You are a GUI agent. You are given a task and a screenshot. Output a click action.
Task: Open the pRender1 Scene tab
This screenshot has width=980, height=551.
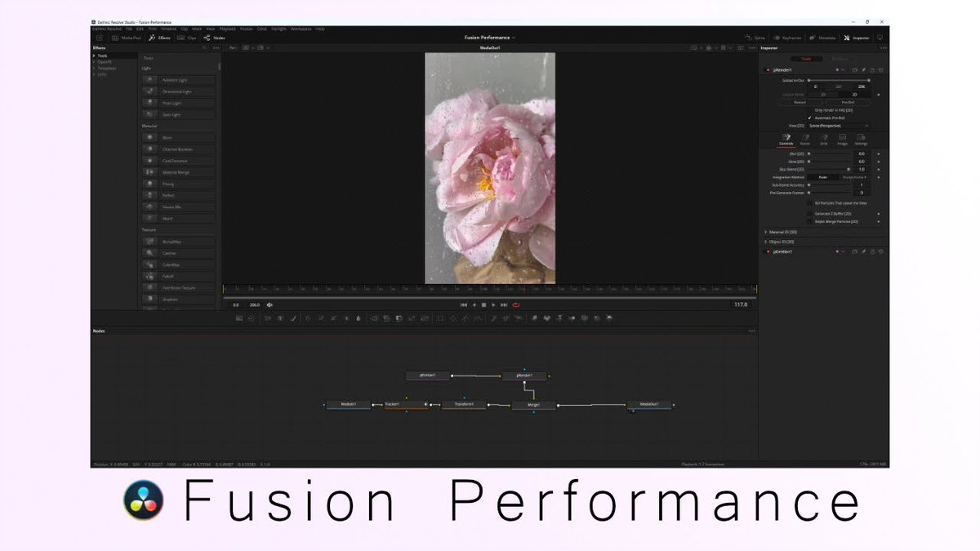click(805, 140)
